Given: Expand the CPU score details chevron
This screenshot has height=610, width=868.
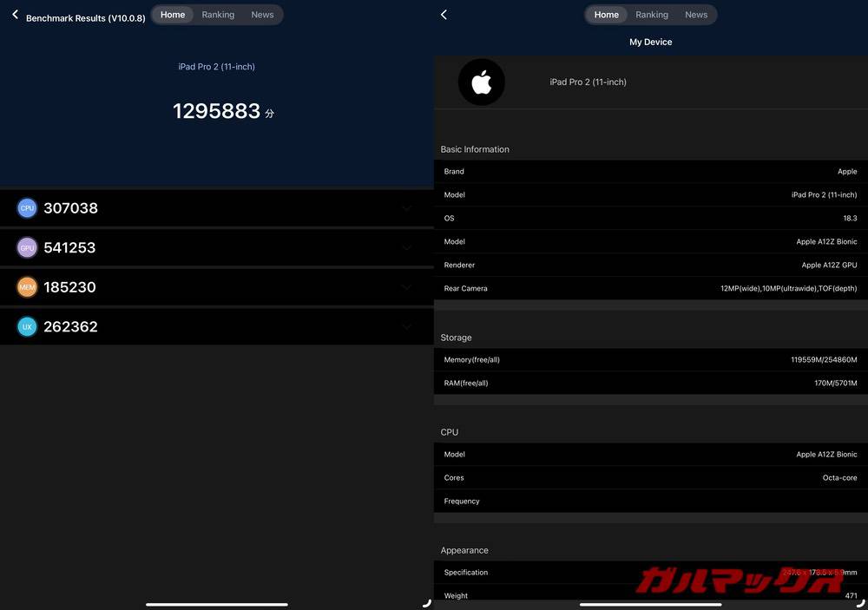Looking at the screenshot, I should (x=405, y=208).
